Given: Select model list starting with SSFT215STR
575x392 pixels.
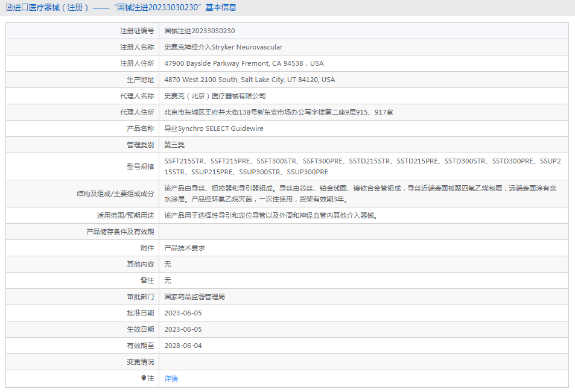Looking at the screenshot, I should 363,166.
